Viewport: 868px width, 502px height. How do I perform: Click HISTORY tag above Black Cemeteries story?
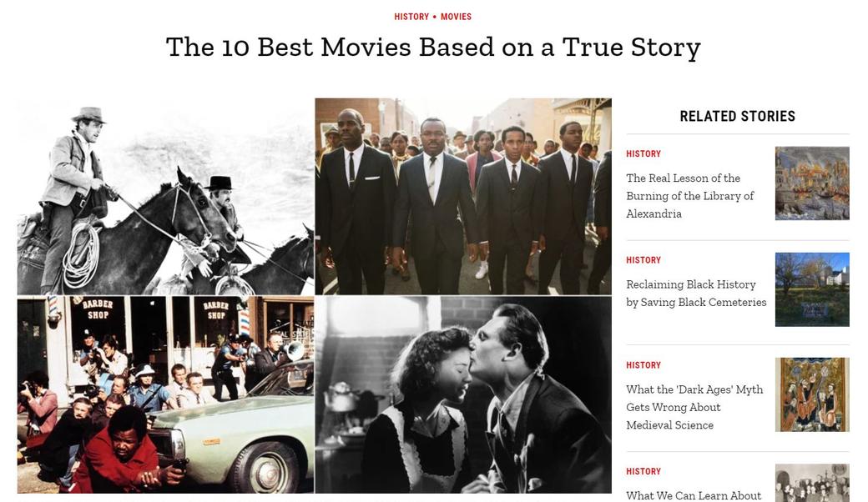tap(643, 260)
